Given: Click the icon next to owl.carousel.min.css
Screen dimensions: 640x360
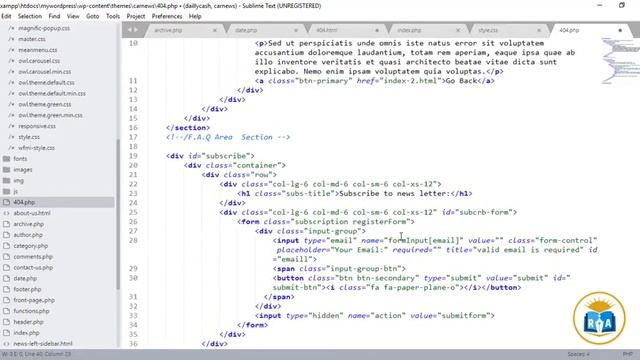Looking at the screenshot, I should tap(11, 72).
